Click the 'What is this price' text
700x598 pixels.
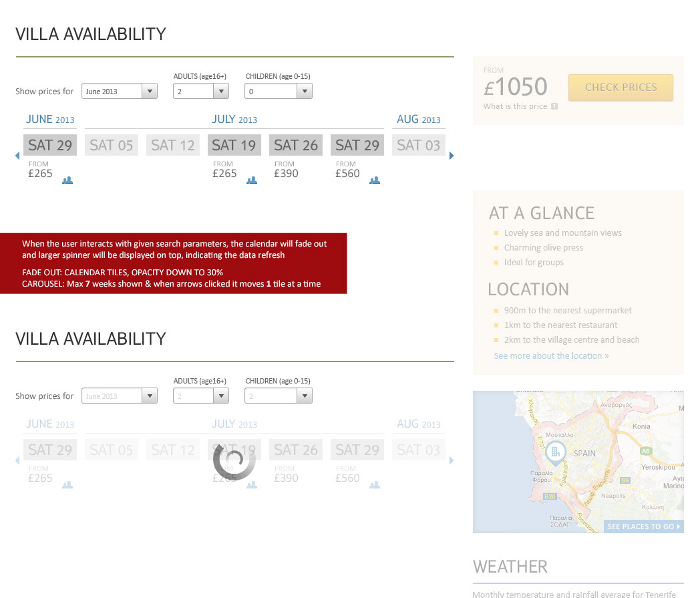[515, 106]
